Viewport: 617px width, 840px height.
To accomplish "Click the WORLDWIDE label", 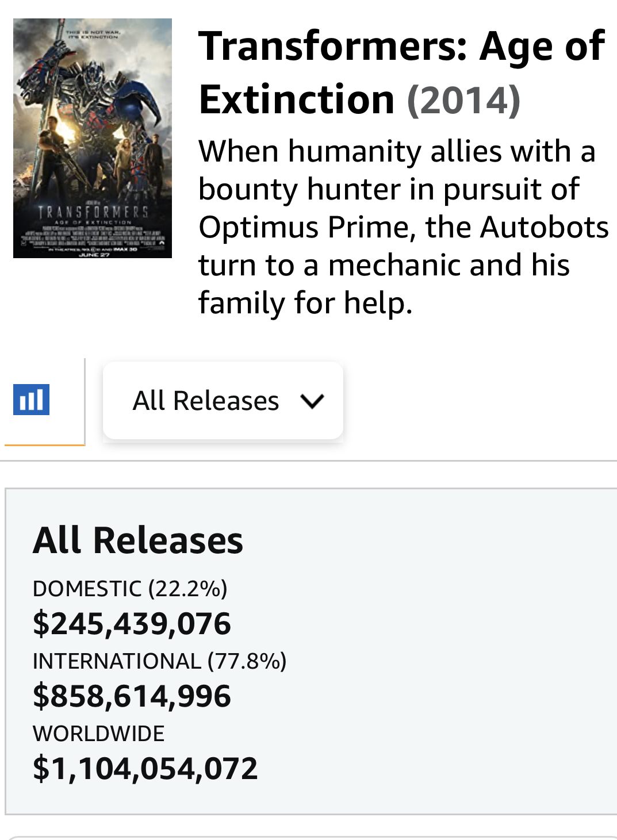I will (x=98, y=734).
